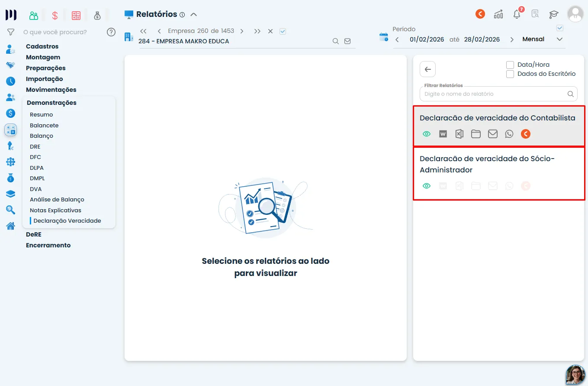Click the document search icon in header
Viewport: 588px width, 386px height.
(x=535, y=14)
